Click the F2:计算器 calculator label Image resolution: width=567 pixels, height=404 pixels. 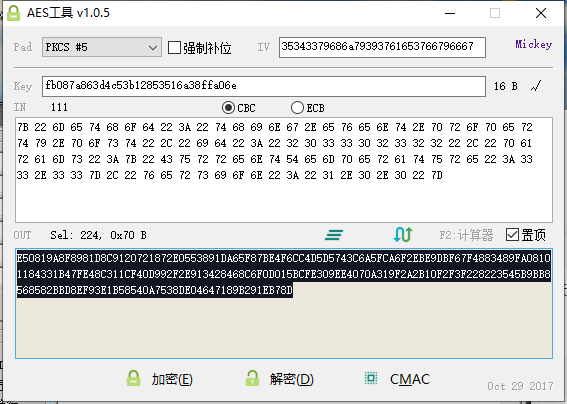(x=466, y=235)
